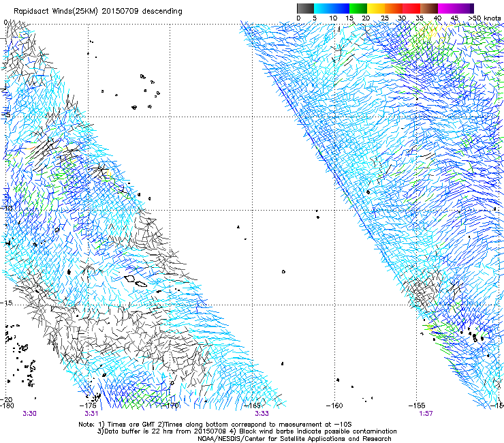Click the brown 35-40 knots legend swatch
This screenshot has width=504, height=443.
point(429,8)
